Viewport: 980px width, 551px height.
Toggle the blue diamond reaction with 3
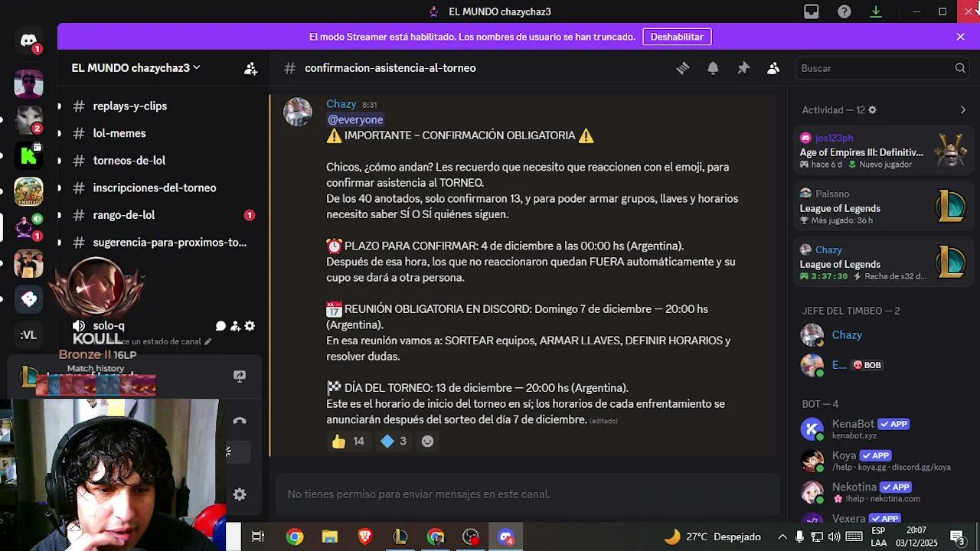[x=393, y=441]
